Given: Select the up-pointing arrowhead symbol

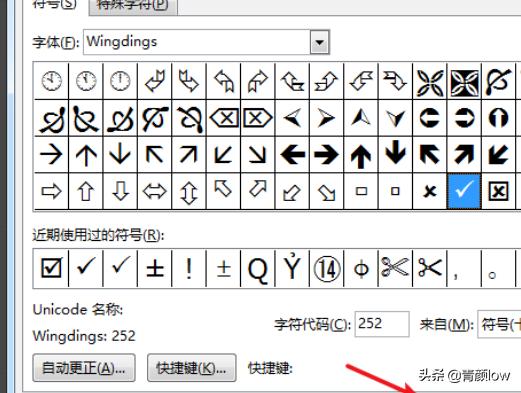Looking at the screenshot, I should tap(361, 118).
